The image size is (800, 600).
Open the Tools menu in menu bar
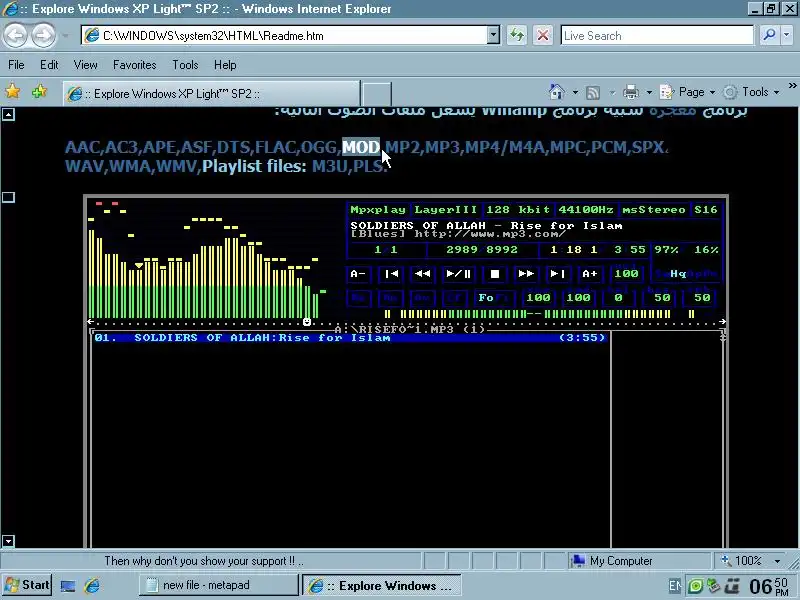pos(185,65)
